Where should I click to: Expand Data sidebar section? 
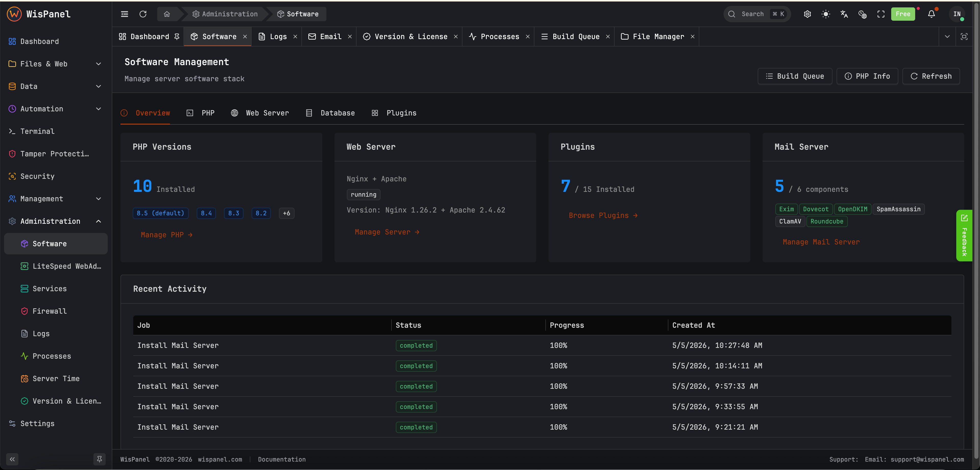click(56, 86)
